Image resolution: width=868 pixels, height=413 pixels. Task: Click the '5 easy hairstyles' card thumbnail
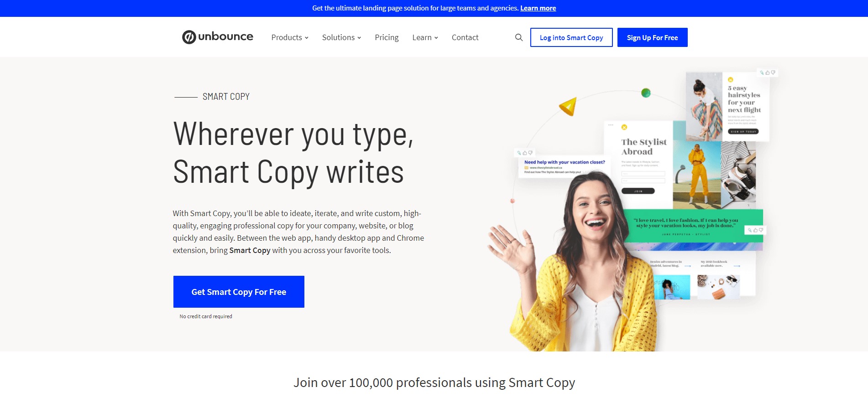pyautogui.click(x=727, y=106)
